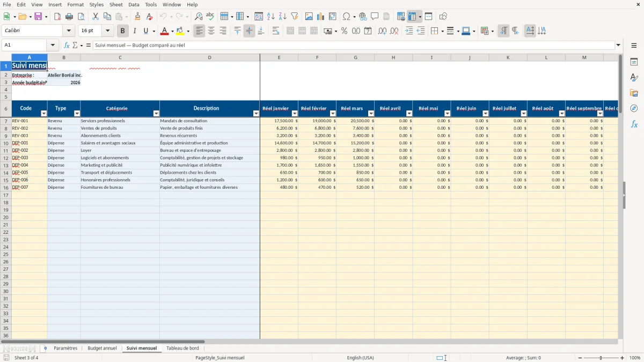Click the 100% zoom level
Image resolution: width=644 pixels, height=362 pixels.
635,358
